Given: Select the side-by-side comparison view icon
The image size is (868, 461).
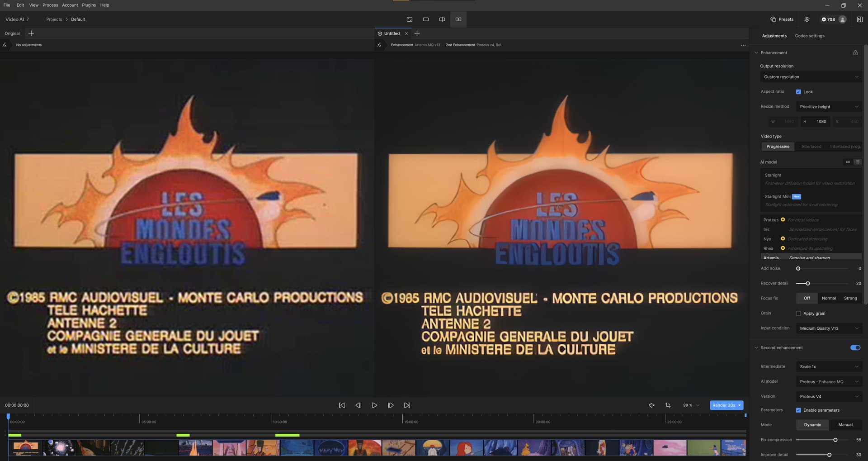Looking at the screenshot, I should [x=458, y=19].
